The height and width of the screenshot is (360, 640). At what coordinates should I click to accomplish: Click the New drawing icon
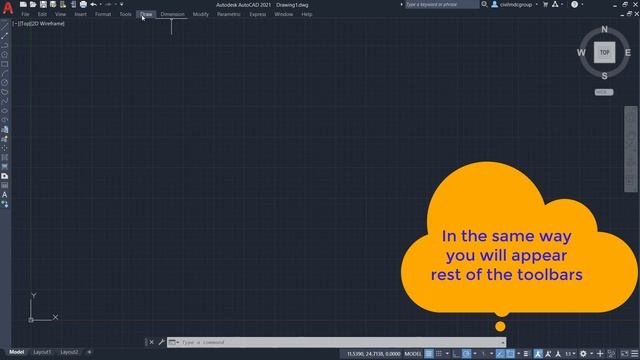click(x=23, y=4)
